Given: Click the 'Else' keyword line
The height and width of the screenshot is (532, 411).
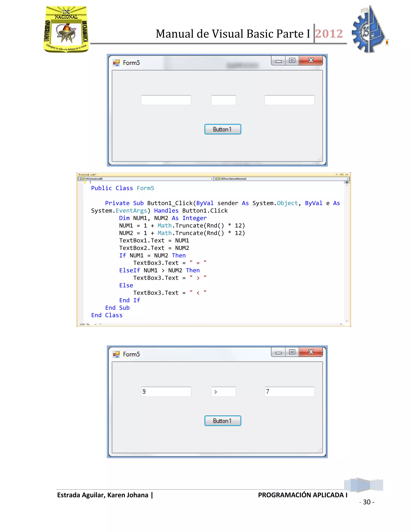Looking at the screenshot, I should pyautogui.click(x=126, y=285).
